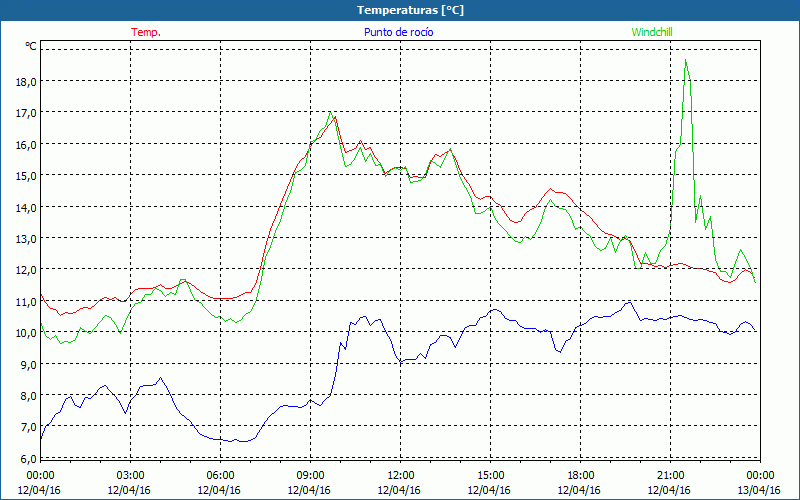Click the green windchill spike peak near 21:30

(685, 60)
